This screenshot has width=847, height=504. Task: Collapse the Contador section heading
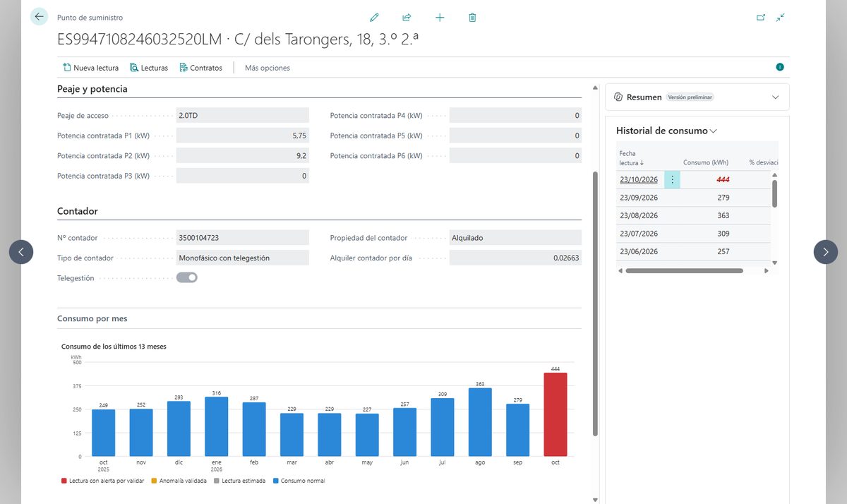(78, 211)
